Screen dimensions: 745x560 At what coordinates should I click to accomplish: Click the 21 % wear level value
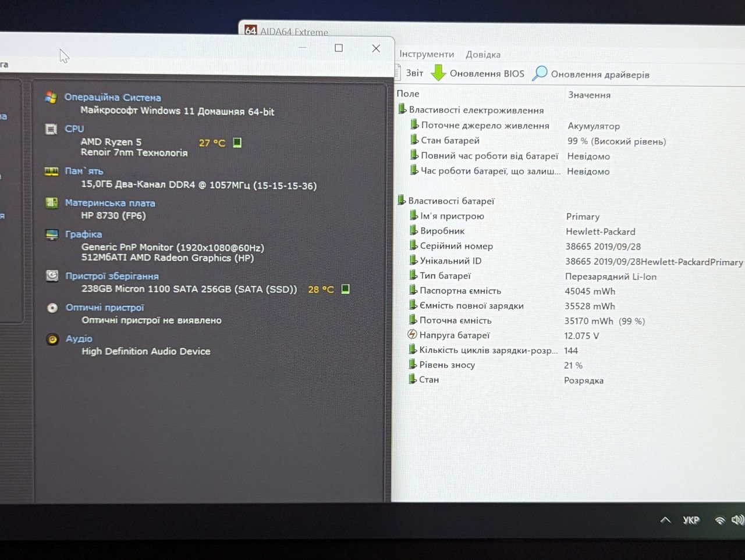click(x=573, y=365)
